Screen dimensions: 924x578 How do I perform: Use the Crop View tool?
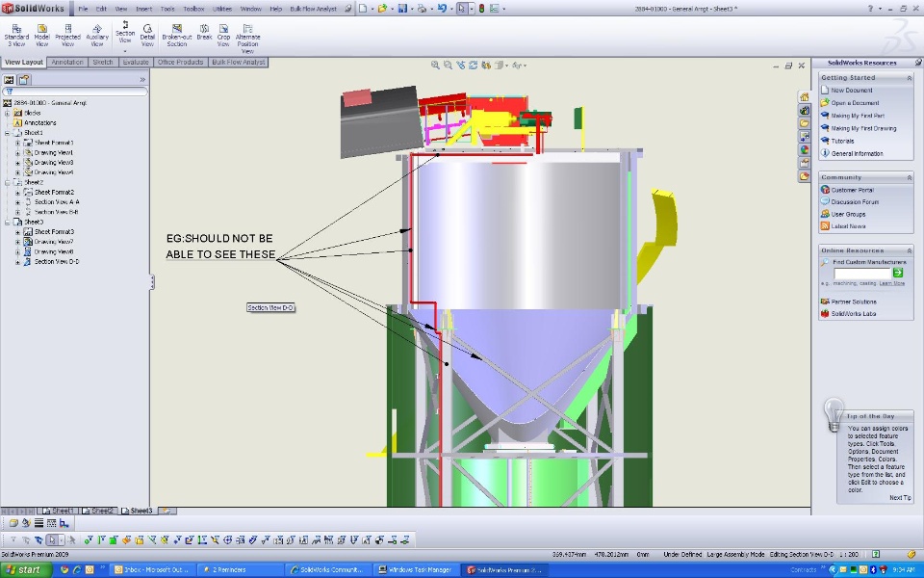pos(223,36)
